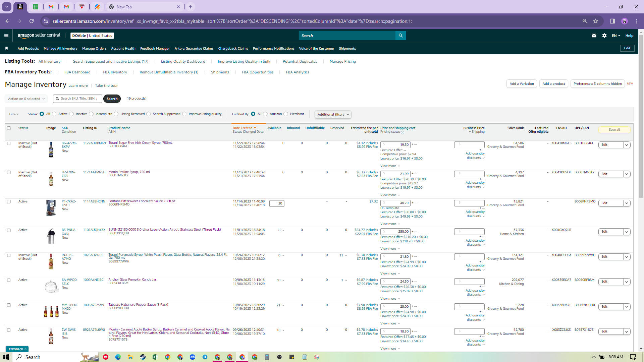The width and height of the screenshot is (644, 362).
Task: Open Manage All Inventory menu item
Action: point(60,49)
